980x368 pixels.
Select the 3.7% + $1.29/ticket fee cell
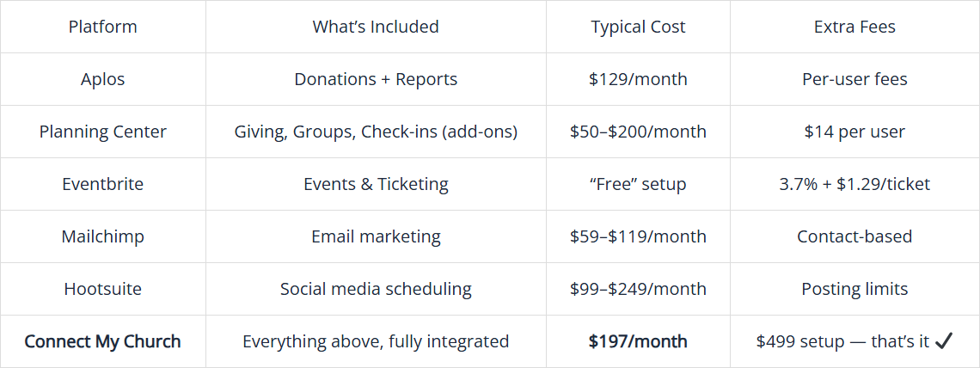[x=854, y=184]
